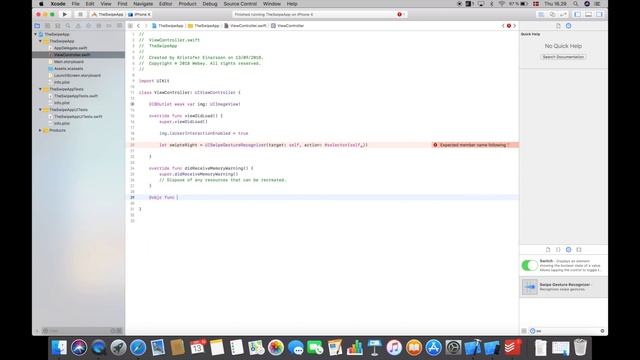
Task: Jump to next issue arrow
Action: (514, 26)
